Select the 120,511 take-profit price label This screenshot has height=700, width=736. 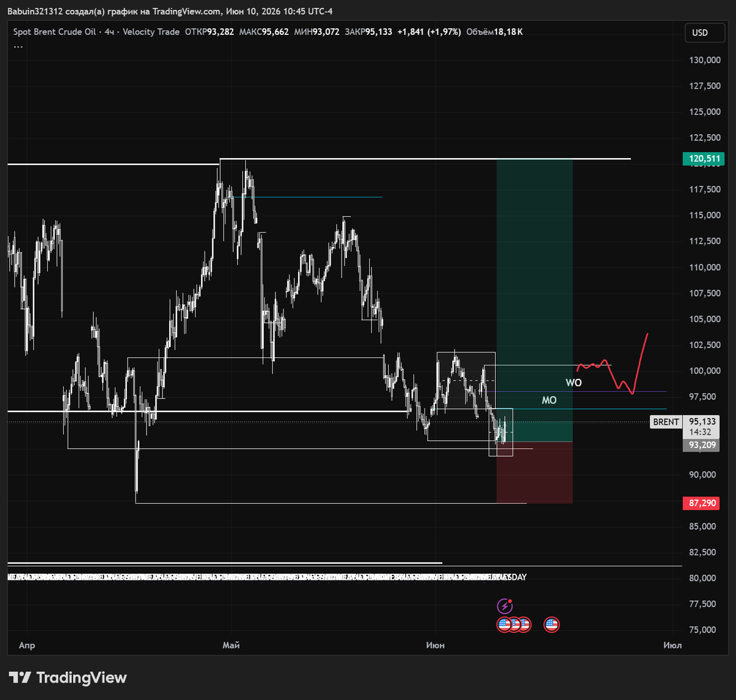[703, 159]
